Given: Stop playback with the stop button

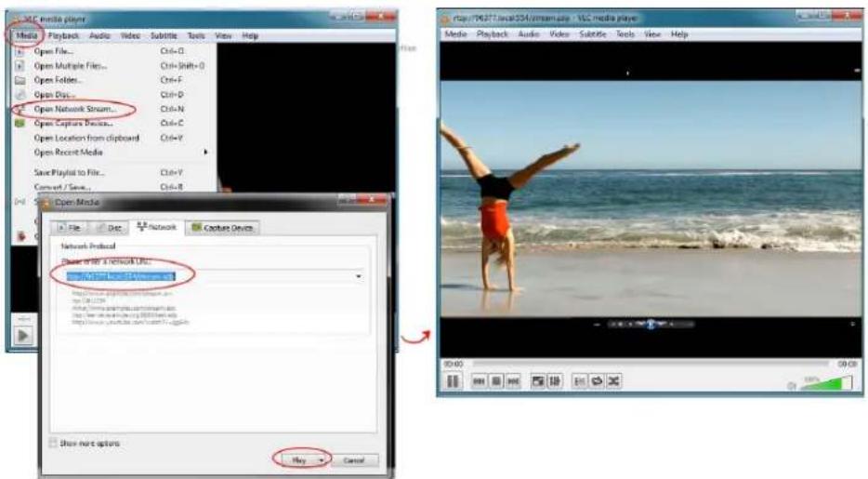Looking at the screenshot, I should click(x=496, y=381).
